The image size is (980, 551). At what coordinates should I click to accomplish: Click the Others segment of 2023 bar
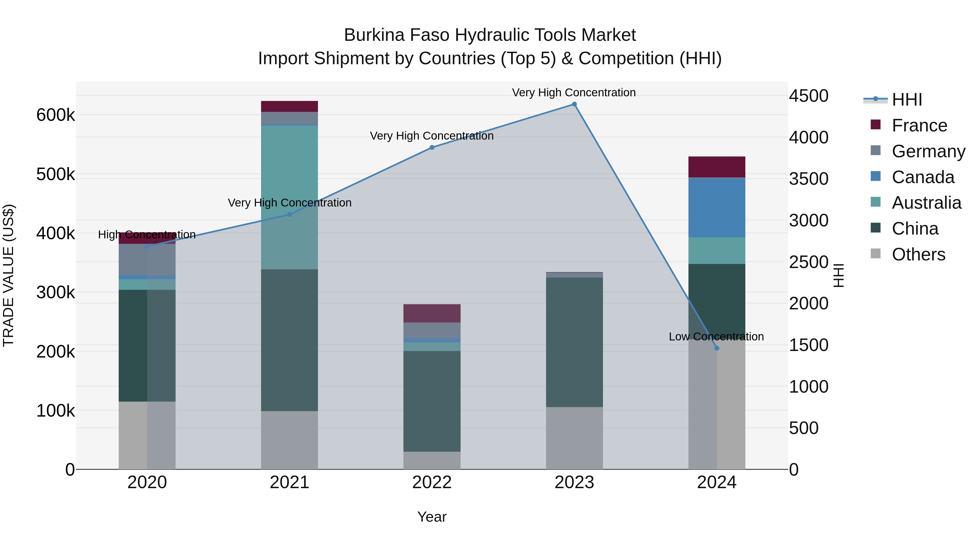pyautogui.click(x=574, y=438)
